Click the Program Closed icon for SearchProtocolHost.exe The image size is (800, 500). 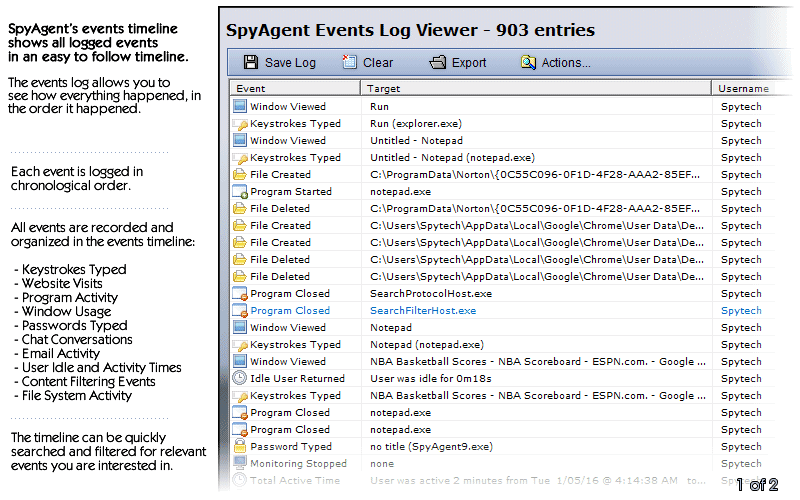(239, 293)
